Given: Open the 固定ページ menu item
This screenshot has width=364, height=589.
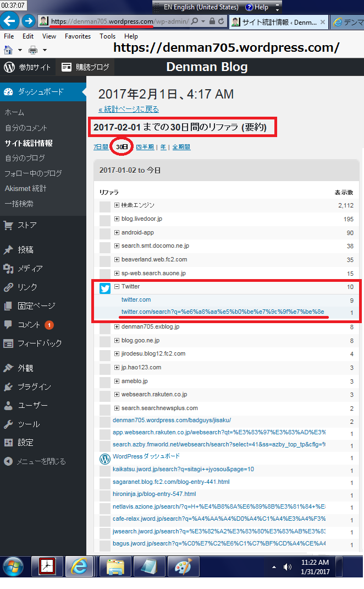Looking at the screenshot, I should click(x=29, y=306).
